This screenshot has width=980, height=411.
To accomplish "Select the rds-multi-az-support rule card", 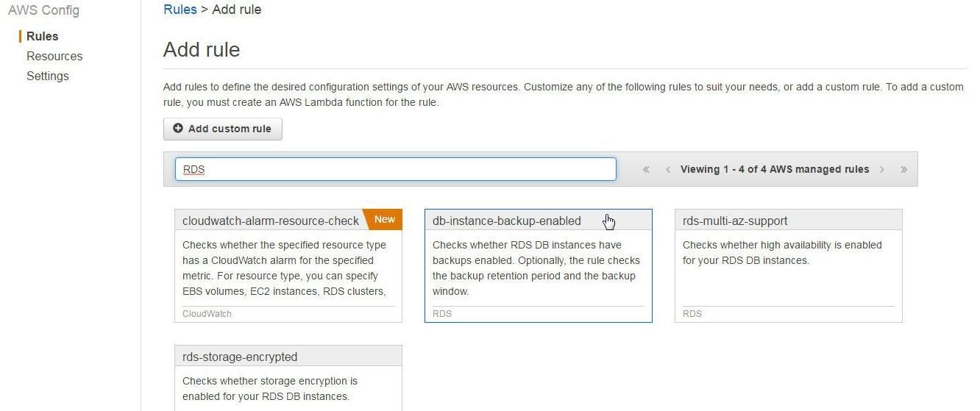I will [789, 265].
